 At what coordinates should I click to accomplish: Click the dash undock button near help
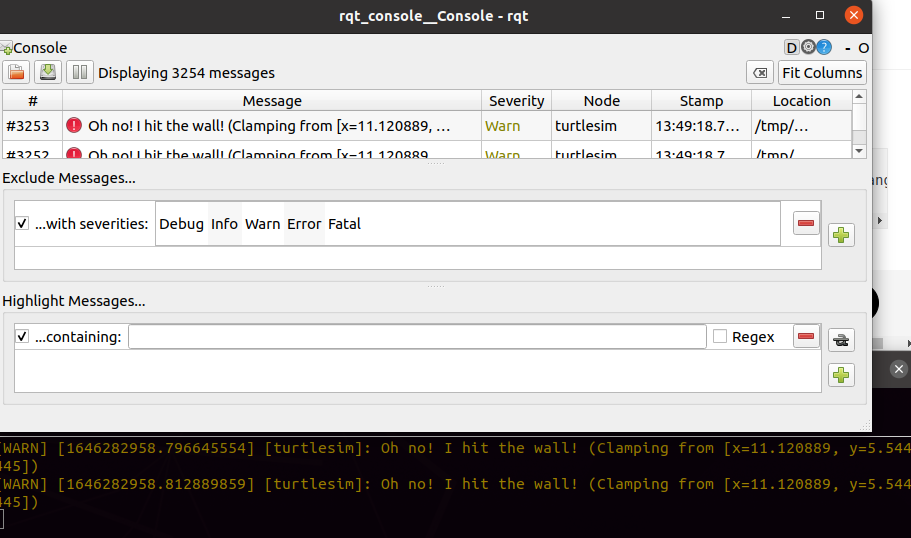[x=848, y=48]
